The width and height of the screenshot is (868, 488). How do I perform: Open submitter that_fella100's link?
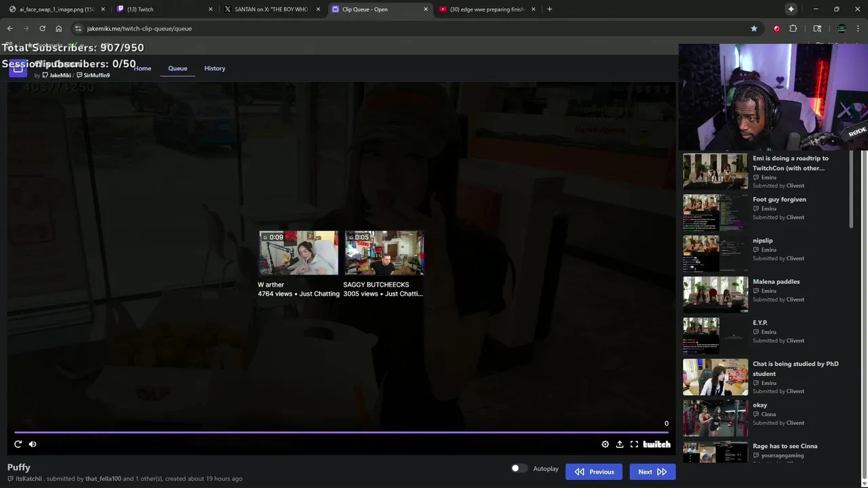[x=103, y=479]
